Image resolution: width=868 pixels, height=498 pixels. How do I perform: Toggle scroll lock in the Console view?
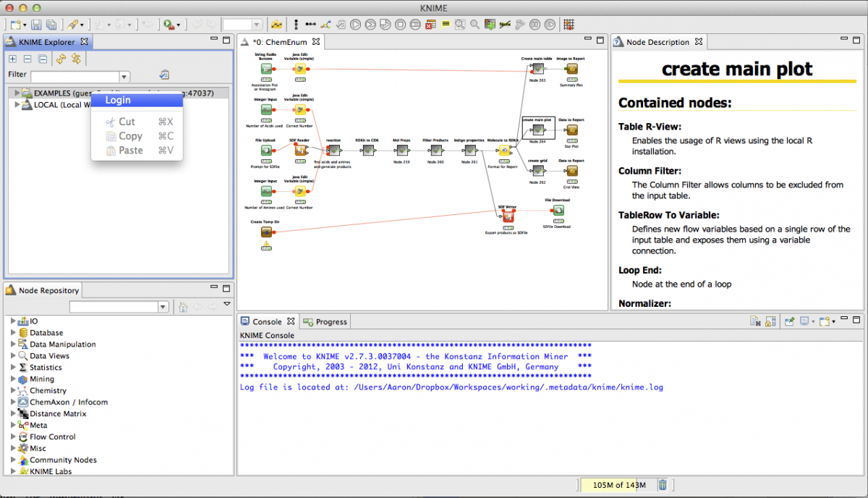coord(770,319)
